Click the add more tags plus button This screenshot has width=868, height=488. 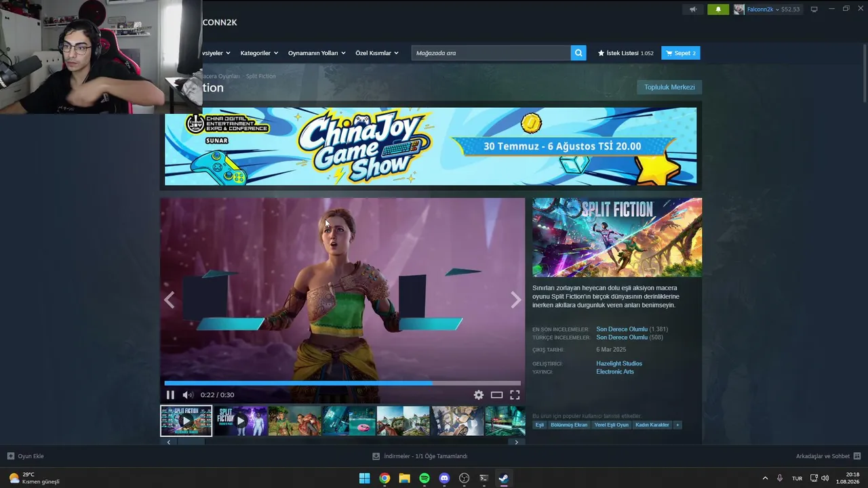tap(677, 425)
